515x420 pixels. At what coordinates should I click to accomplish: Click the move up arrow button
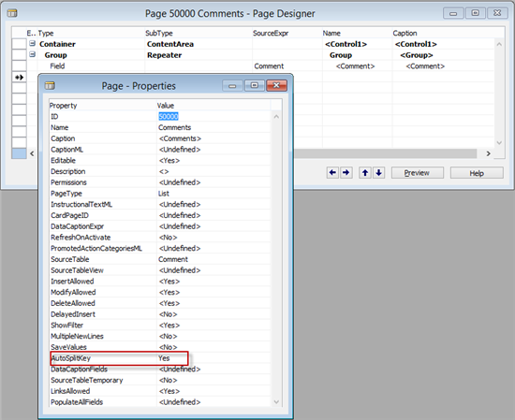pyautogui.click(x=365, y=173)
